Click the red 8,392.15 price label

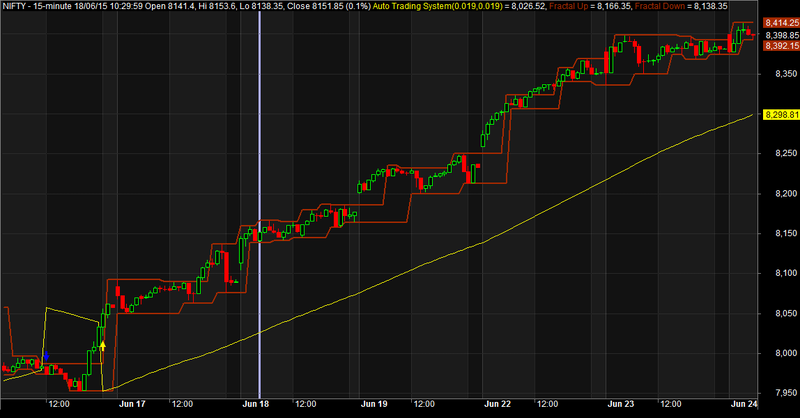coord(782,46)
